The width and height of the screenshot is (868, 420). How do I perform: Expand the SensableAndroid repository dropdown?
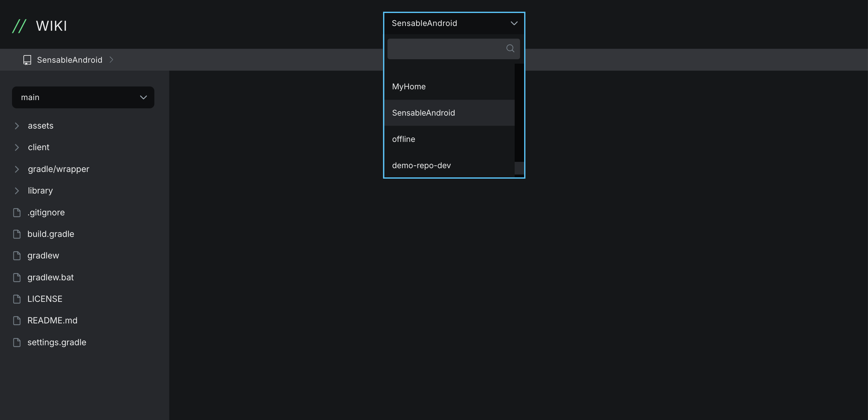(454, 23)
